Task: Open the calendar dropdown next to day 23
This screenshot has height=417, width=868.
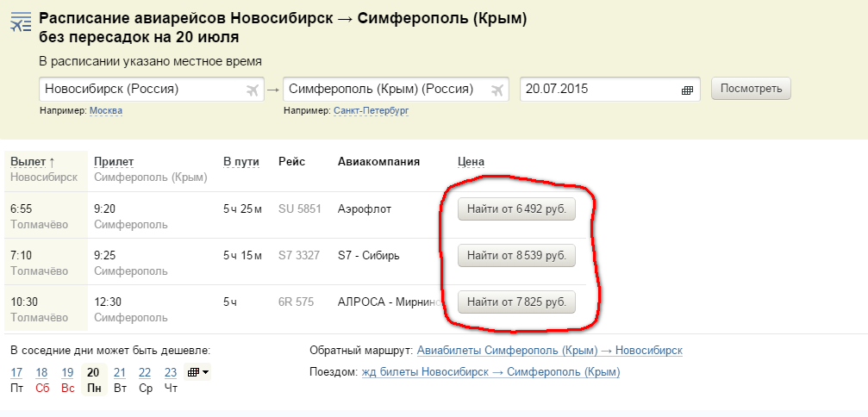Action: (198, 372)
